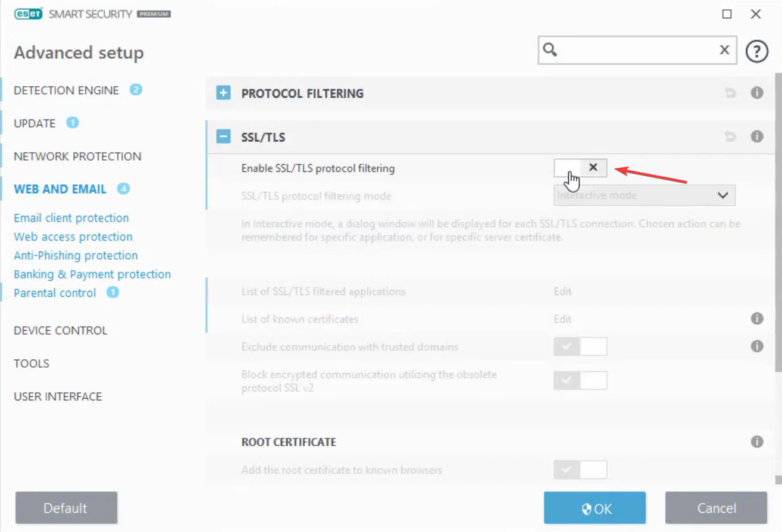Select Detection Engine in sidebar
The height and width of the screenshot is (532, 782).
[67, 90]
